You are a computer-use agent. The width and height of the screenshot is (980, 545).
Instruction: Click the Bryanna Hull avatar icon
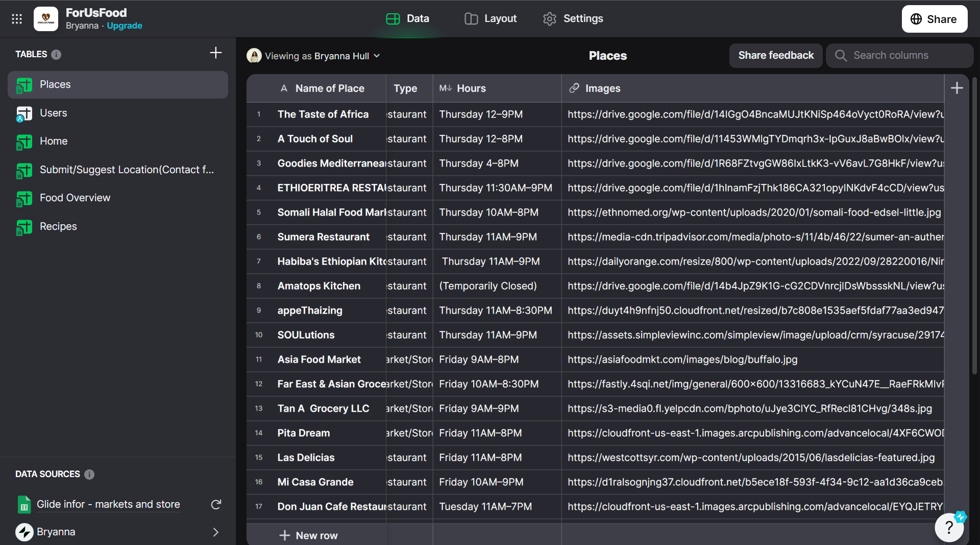(x=254, y=56)
